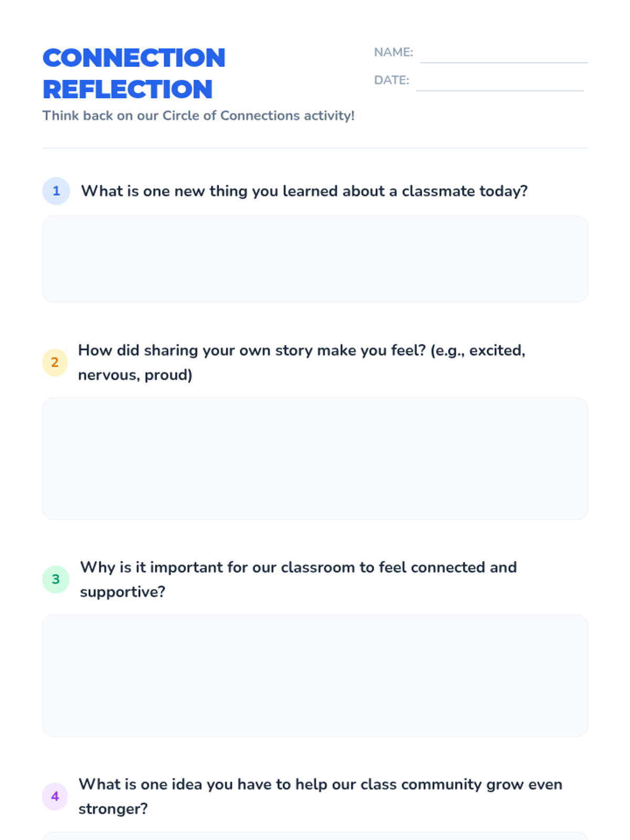630x840 pixels.
Task: Click the DATE line field
Action: (500, 85)
